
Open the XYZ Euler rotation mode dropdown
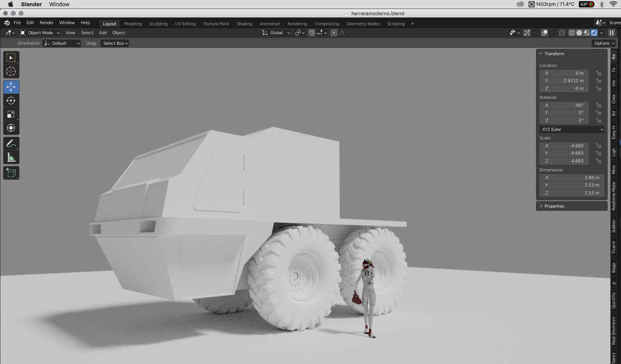pos(572,129)
